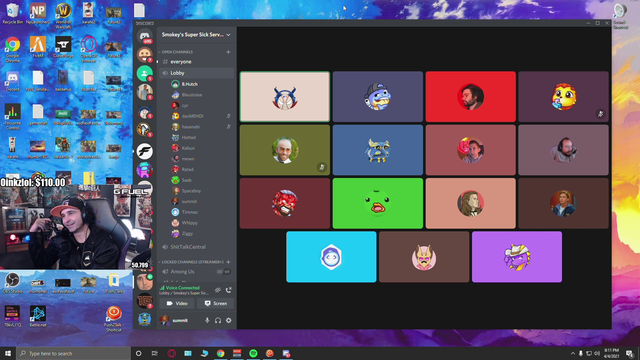Add channel to OPEN CHANNELS with plus
This screenshot has width=640, height=360.
[x=228, y=52]
